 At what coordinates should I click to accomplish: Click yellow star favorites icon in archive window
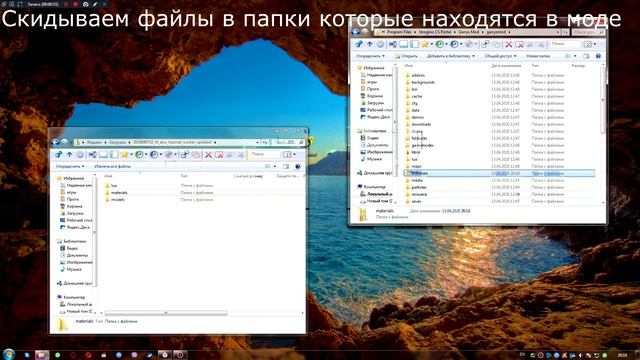click(x=124, y=154)
